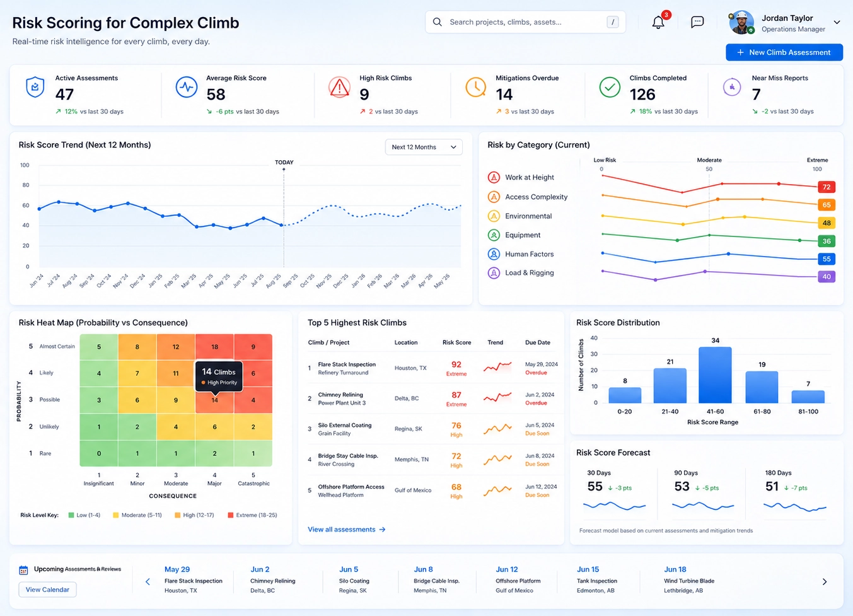853x616 pixels.
Task: Click the red 72 score badge
Action: pos(827,187)
